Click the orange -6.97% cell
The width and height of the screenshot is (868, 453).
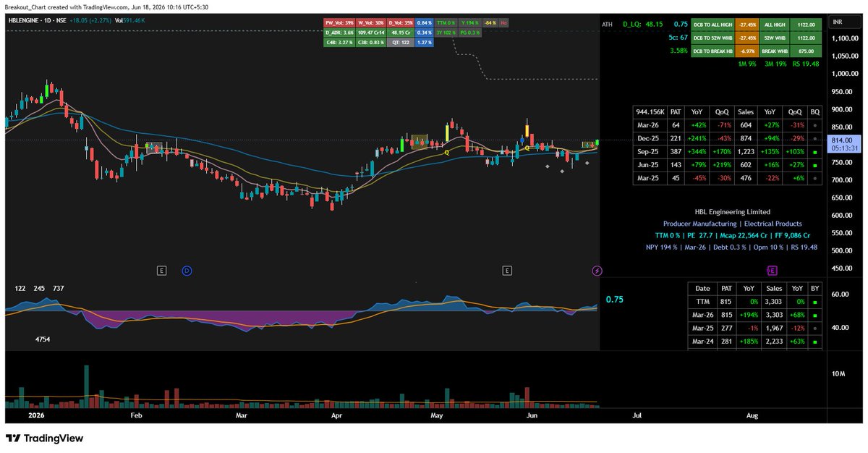(746, 51)
